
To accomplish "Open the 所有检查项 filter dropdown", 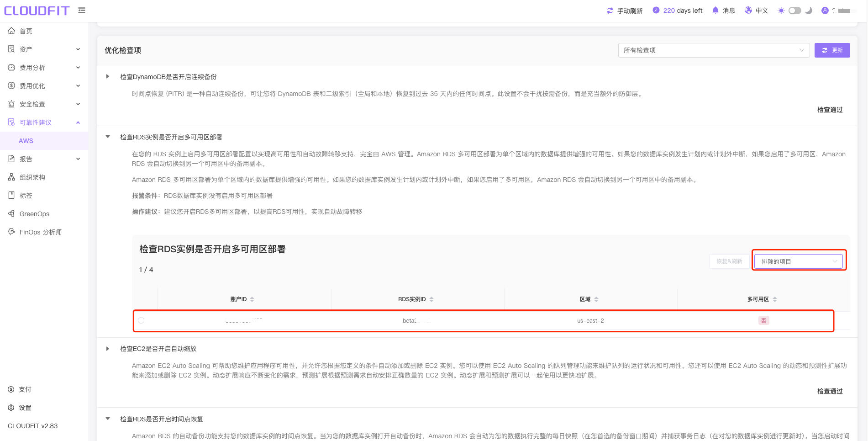I will [714, 50].
